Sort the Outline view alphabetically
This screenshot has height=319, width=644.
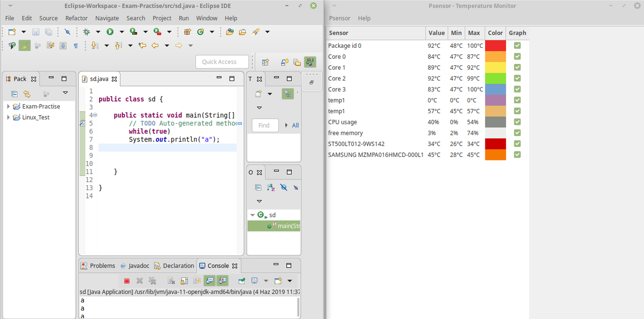(271, 187)
